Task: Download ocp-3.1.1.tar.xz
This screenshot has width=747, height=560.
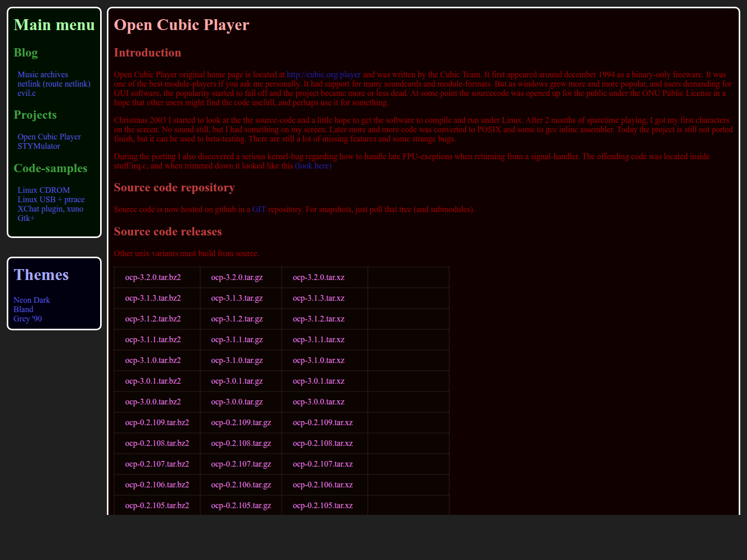Action: click(x=319, y=340)
